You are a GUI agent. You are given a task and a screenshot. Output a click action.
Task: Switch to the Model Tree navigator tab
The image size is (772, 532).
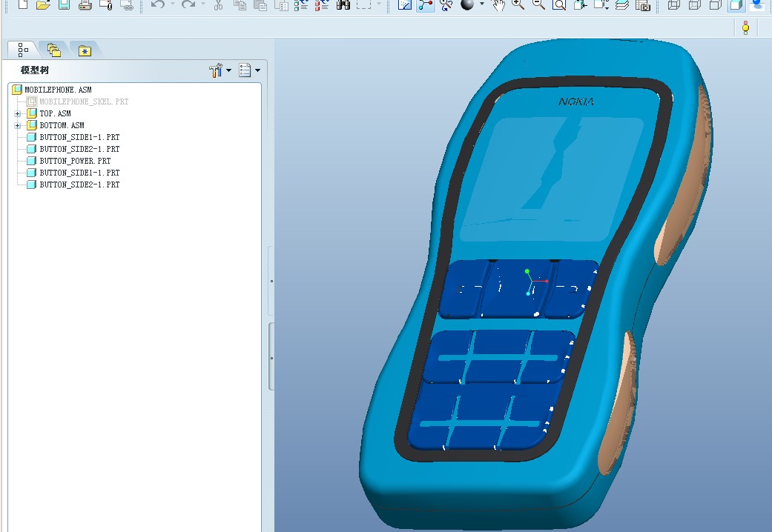pyautogui.click(x=23, y=50)
